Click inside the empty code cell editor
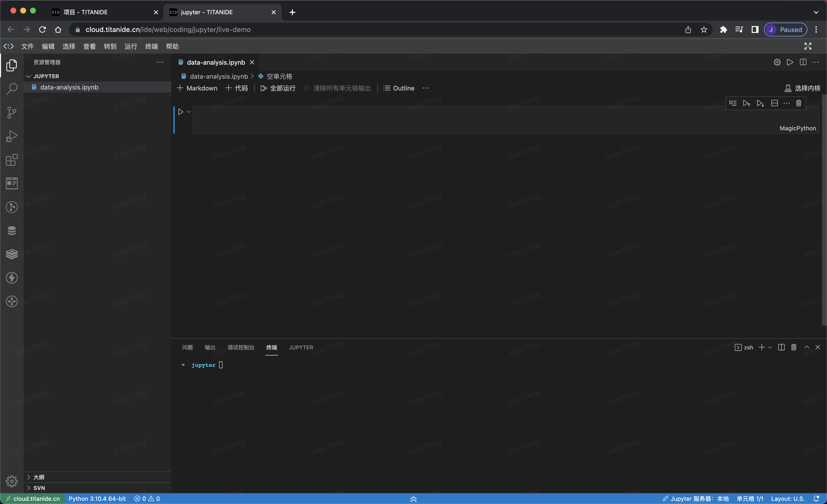The height and width of the screenshot is (504, 827). pyautogui.click(x=436, y=117)
